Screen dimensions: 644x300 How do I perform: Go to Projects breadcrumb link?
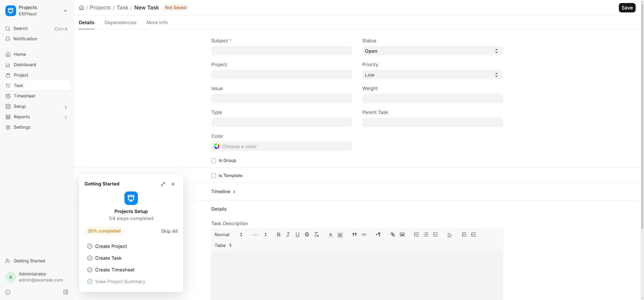[100, 8]
